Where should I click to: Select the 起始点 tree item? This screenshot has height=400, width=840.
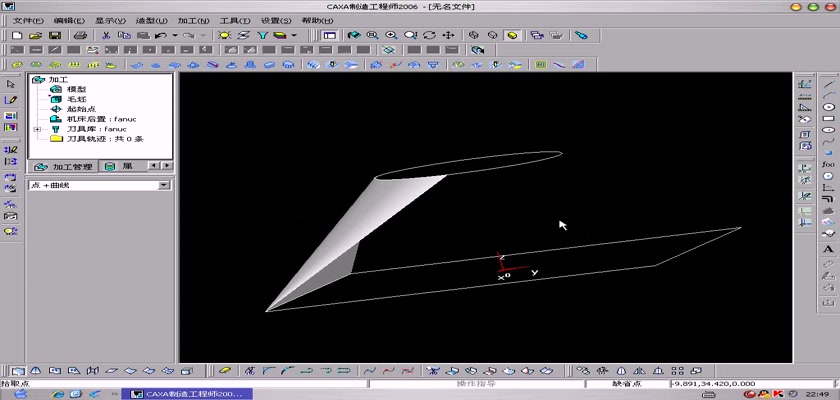coord(81,109)
